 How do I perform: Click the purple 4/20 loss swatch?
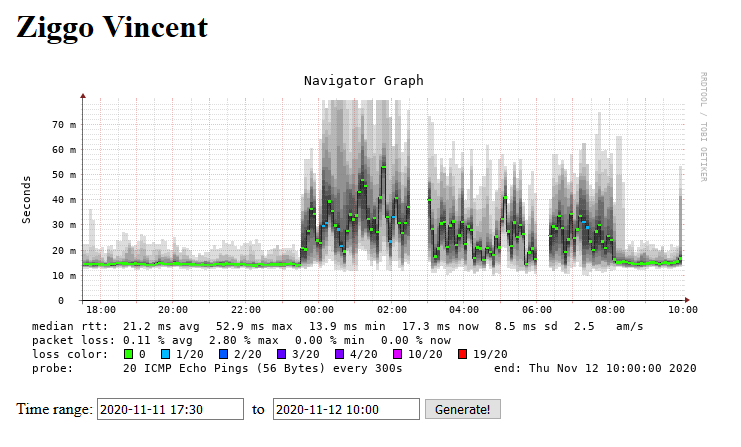click(x=339, y=354)
